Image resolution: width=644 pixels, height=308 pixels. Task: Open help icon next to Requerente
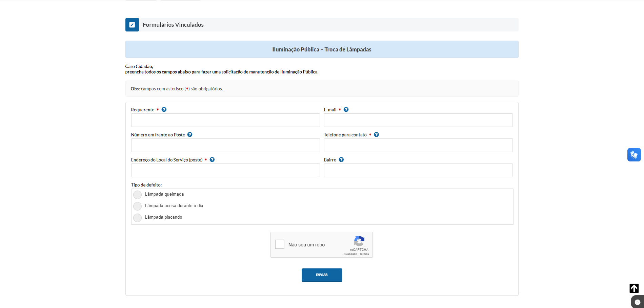[x=164, y=110]
